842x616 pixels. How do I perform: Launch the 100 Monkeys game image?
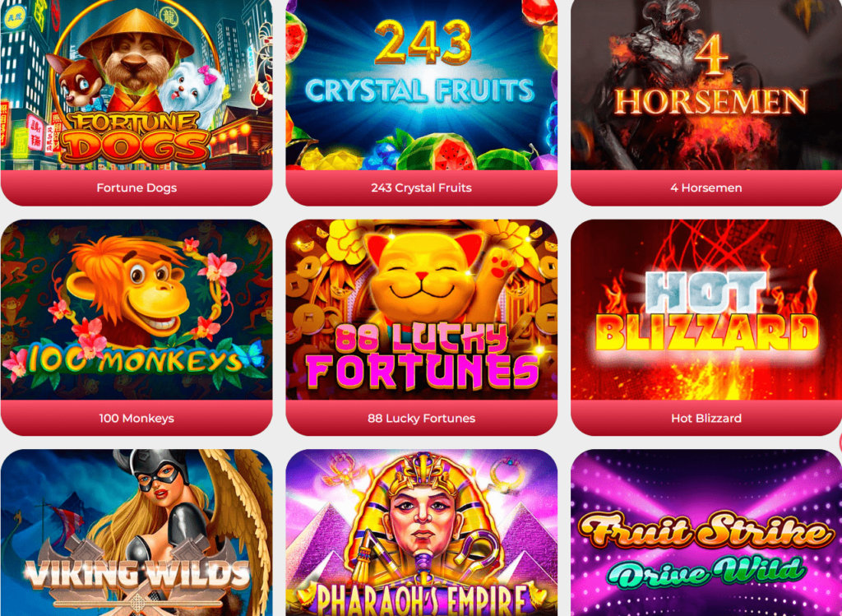point(136,309)
